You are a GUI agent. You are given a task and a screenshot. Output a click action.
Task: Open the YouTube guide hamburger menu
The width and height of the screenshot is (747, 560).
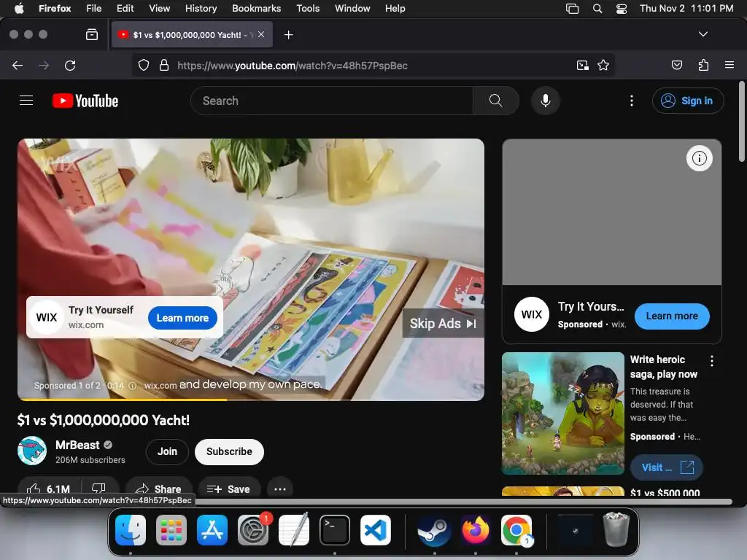pyautogui.click(x=26, y=101)
